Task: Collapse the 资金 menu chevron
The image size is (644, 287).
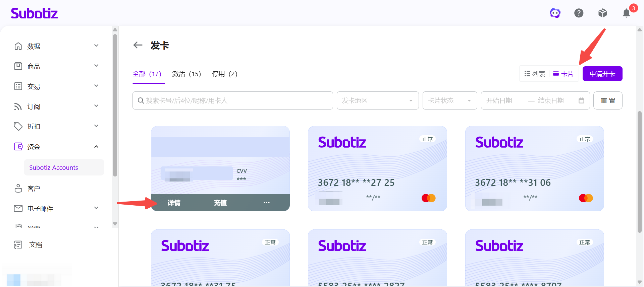Action: pos(96,146)
